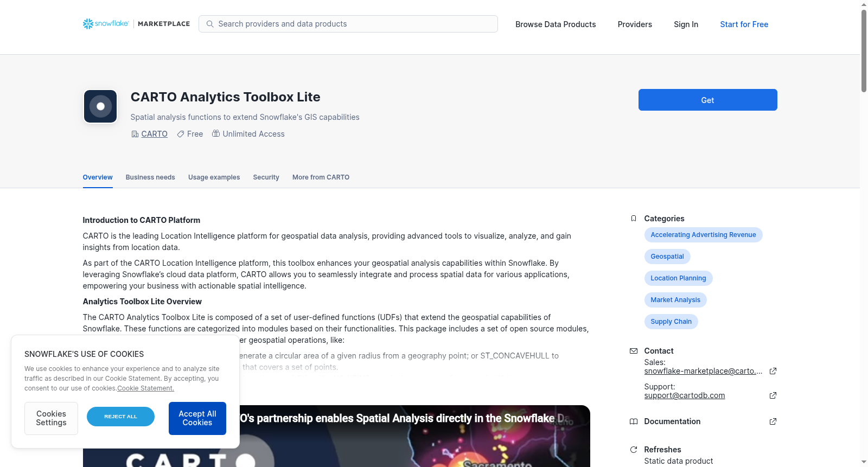Click the scrollbar down arrow
This screenshot has width=868, height=467.
(x=864, y=462)
